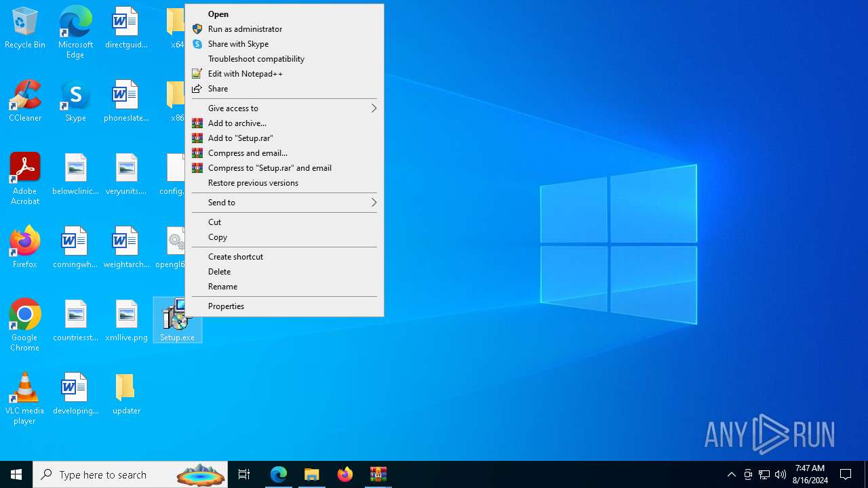The width and height of the screenshot is (868, 488).
Task: Select the Firefox desktop shortcut
Action: 25,248
